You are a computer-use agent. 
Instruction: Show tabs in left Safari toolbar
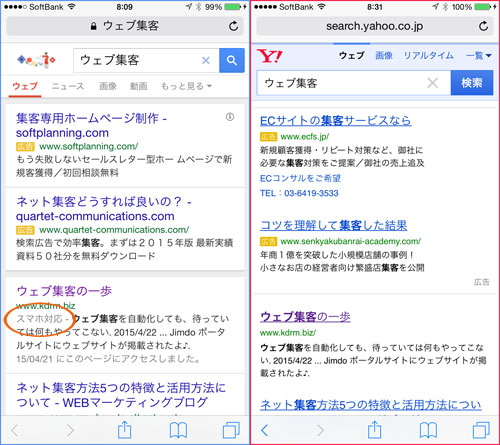click(x=231, y=430)
